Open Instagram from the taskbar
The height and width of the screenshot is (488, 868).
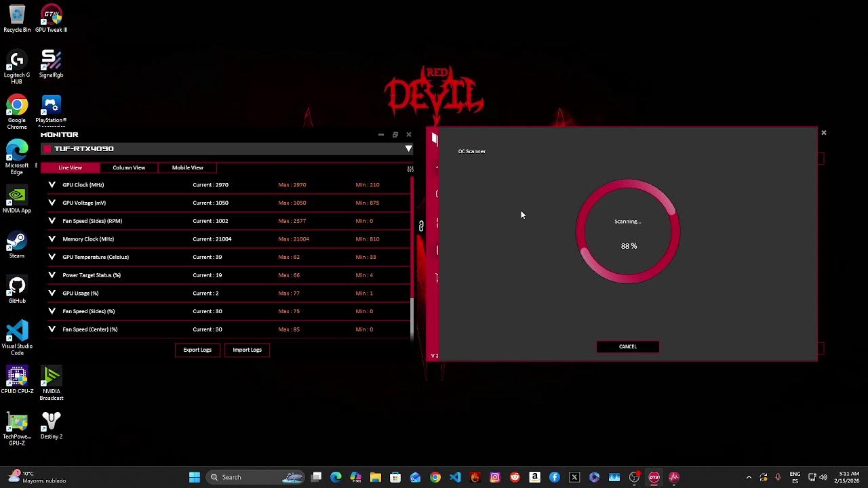click(x=495, y=477)
